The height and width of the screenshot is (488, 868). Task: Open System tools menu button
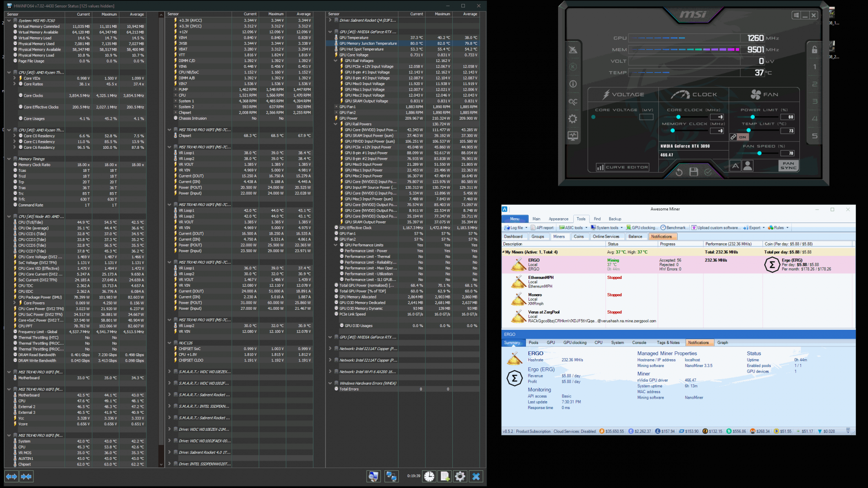coord(607,228)
